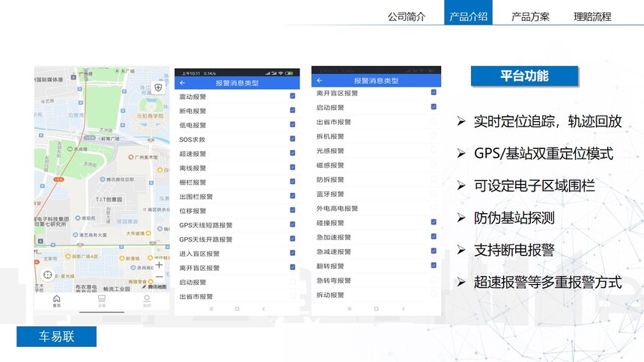The height and width of the screenshot is (362, 644).
Task: Tap the 首页 home icon in app
Action: click(57, 301)
